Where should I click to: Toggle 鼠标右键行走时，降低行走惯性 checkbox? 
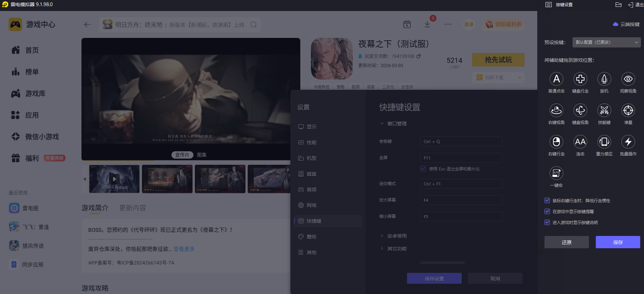coord(547,200)
